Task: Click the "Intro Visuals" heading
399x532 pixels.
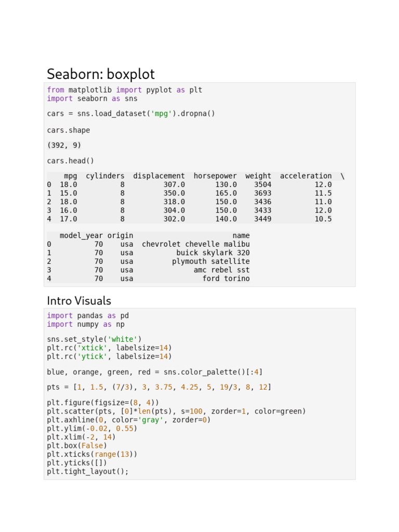Action: tap(79, 301)
